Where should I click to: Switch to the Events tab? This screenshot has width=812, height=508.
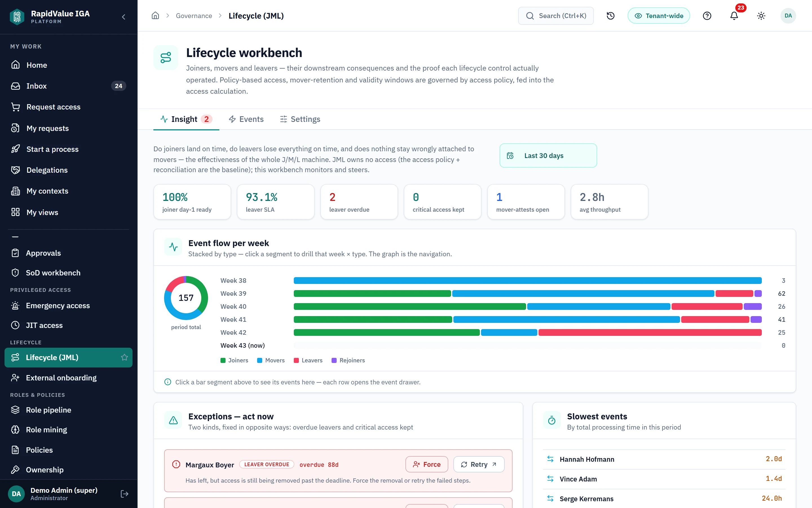[246, 119]
